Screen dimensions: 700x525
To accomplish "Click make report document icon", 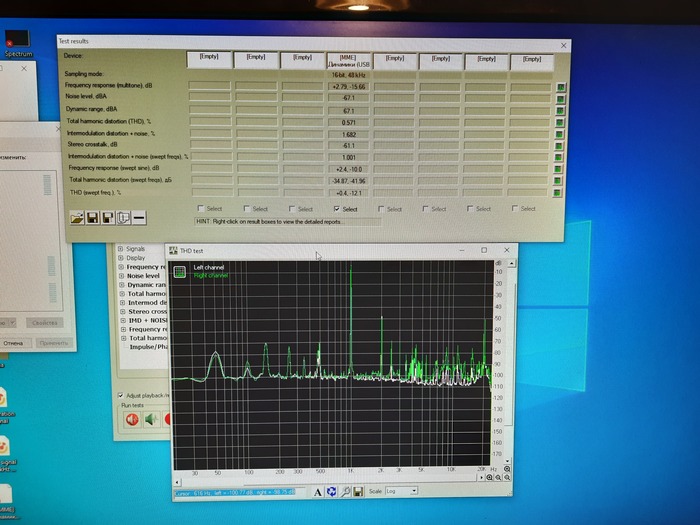I will [124, 218].
